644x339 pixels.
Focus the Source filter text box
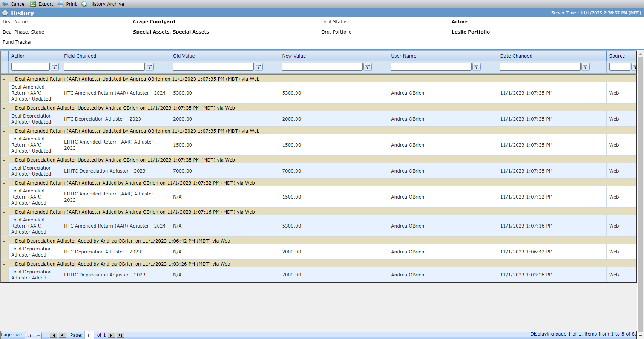[x=620, y=67]
